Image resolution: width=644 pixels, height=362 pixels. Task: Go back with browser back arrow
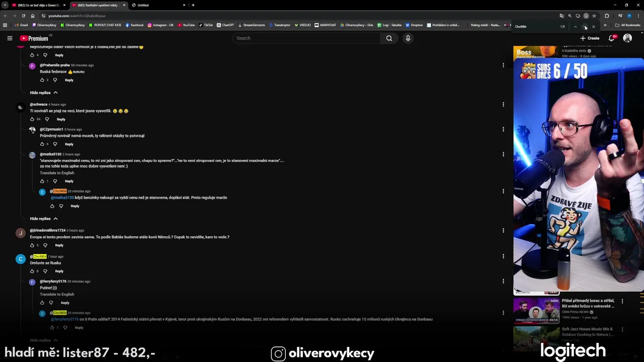click(6, 16)
